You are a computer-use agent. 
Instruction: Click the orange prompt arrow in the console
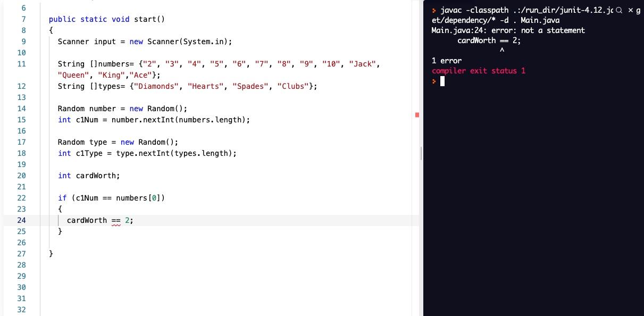[434, 9]
